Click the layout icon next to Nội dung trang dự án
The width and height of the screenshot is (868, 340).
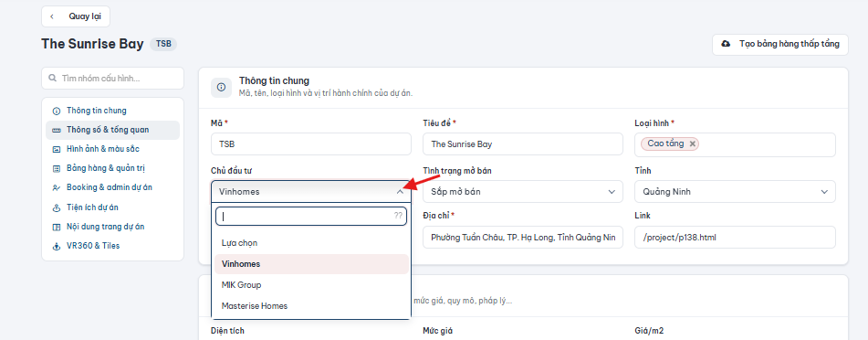[x=56, y=227]
